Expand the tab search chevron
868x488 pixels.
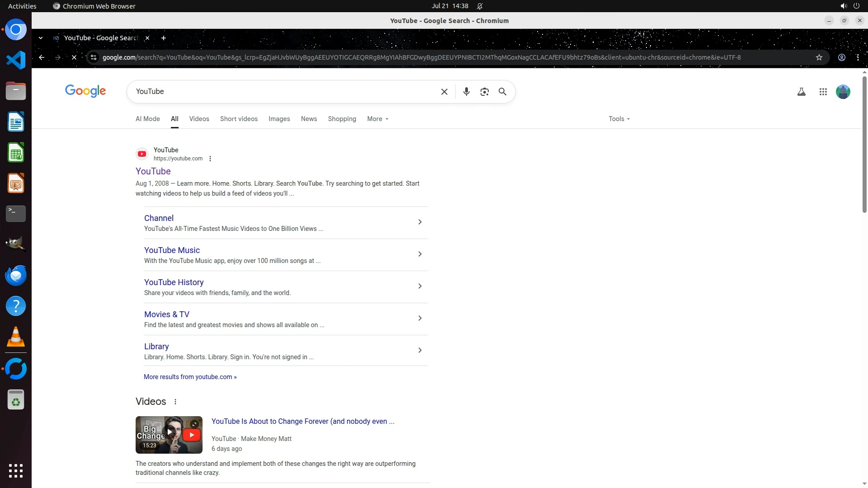click(41, 38)
